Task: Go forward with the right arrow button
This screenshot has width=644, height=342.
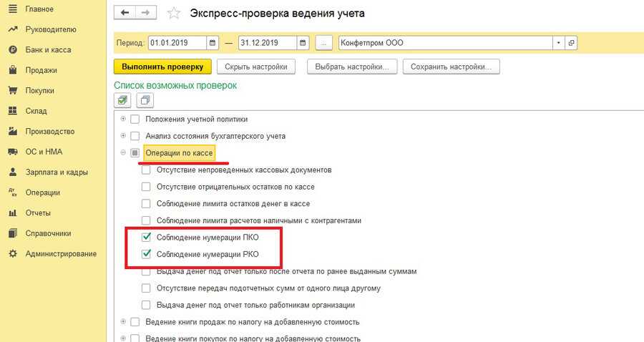Action: 145,13
